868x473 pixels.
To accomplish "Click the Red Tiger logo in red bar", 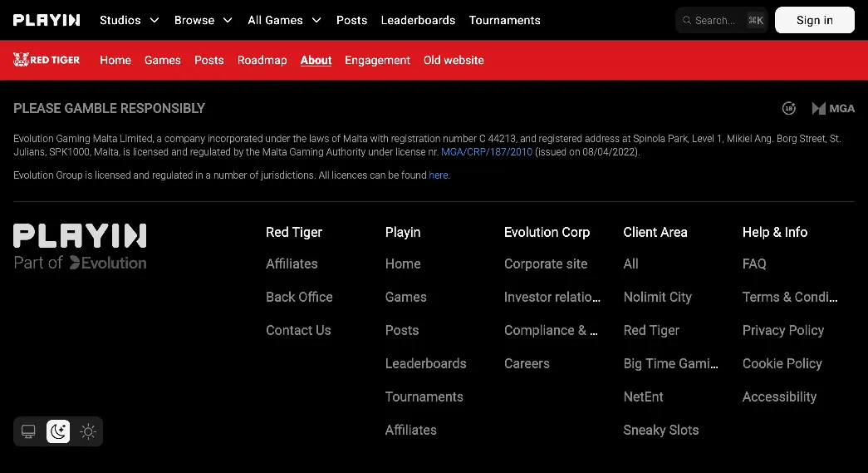I will point(47,60).
